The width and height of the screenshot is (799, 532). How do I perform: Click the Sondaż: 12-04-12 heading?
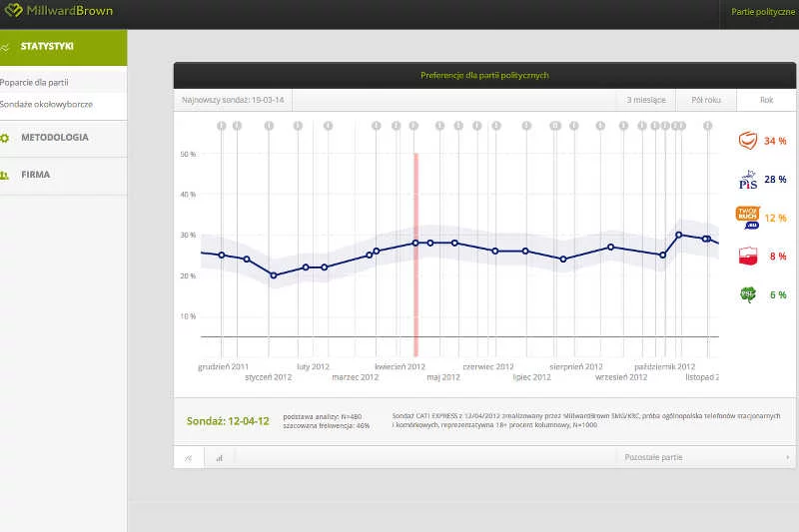(228, 421)
